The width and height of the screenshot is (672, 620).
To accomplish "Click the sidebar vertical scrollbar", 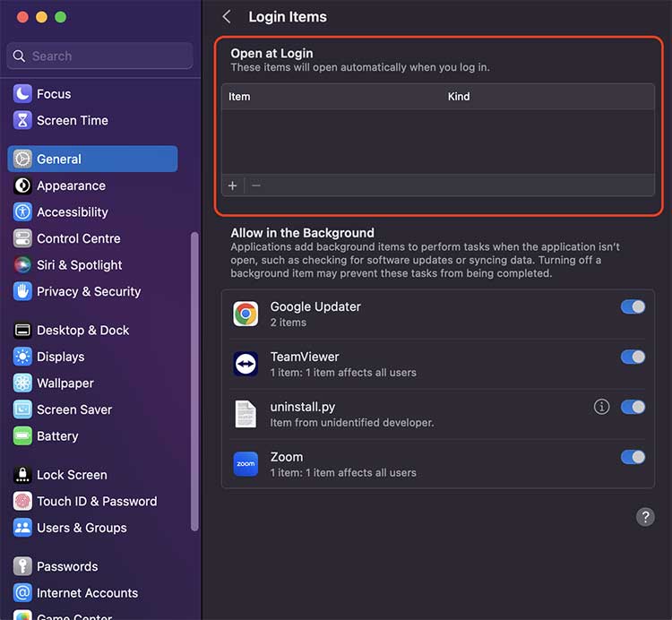I will pos(194,382).
